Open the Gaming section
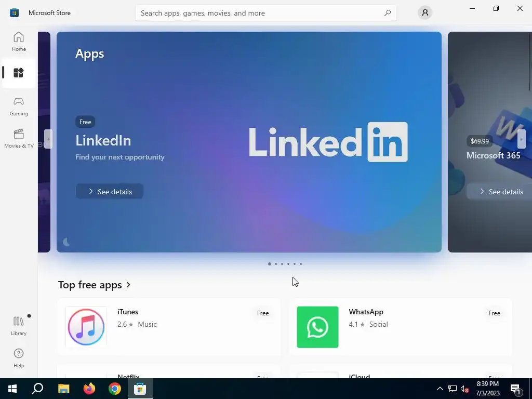 click(x=19, y=107)
